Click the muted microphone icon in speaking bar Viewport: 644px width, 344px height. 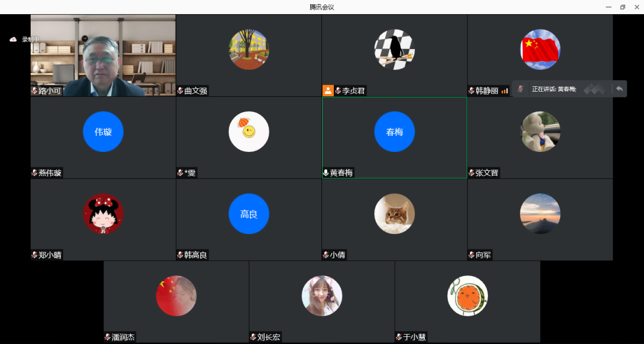pos(520,89)
